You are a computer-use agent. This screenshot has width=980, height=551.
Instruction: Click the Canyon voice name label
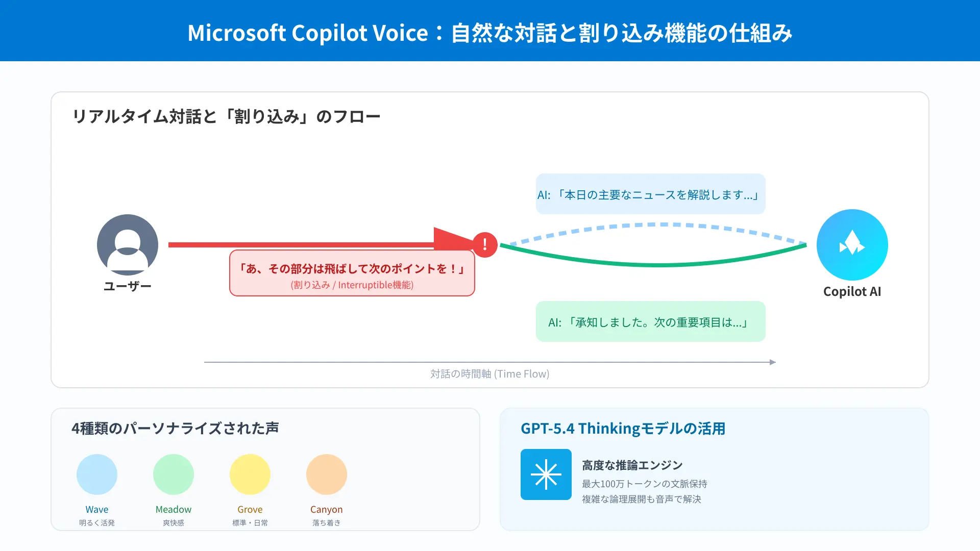point(327,509)
